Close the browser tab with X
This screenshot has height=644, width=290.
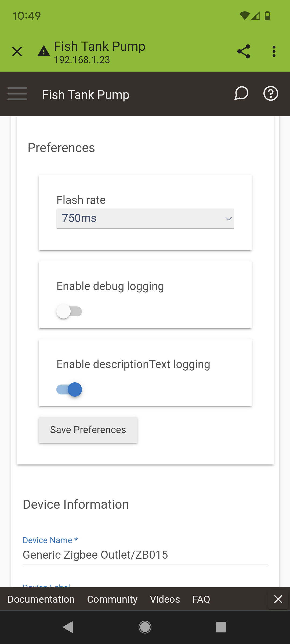[17, 52]
